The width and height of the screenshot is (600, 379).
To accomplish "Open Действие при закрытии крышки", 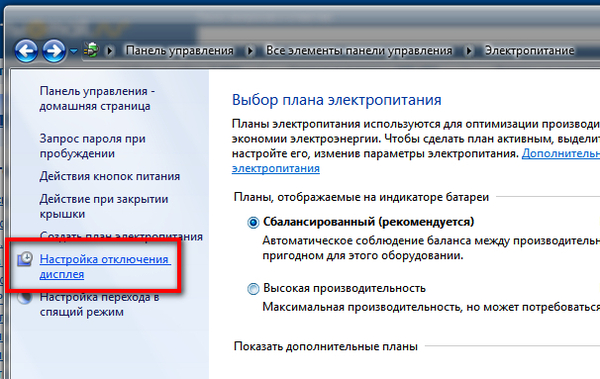I will click(x=104, y=206).
